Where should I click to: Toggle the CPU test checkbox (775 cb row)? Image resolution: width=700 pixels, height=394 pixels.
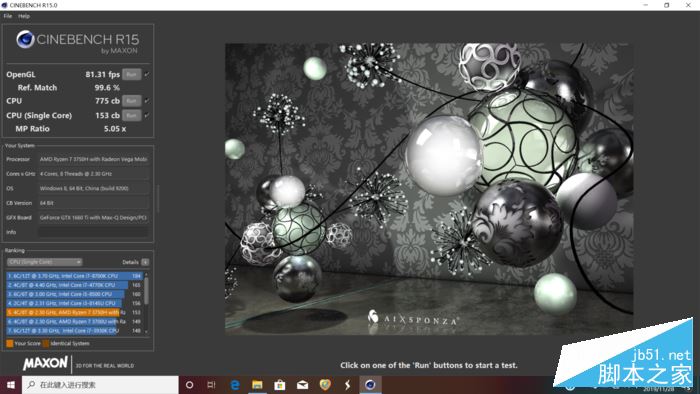pyautogui.click(x=147, y=101)
